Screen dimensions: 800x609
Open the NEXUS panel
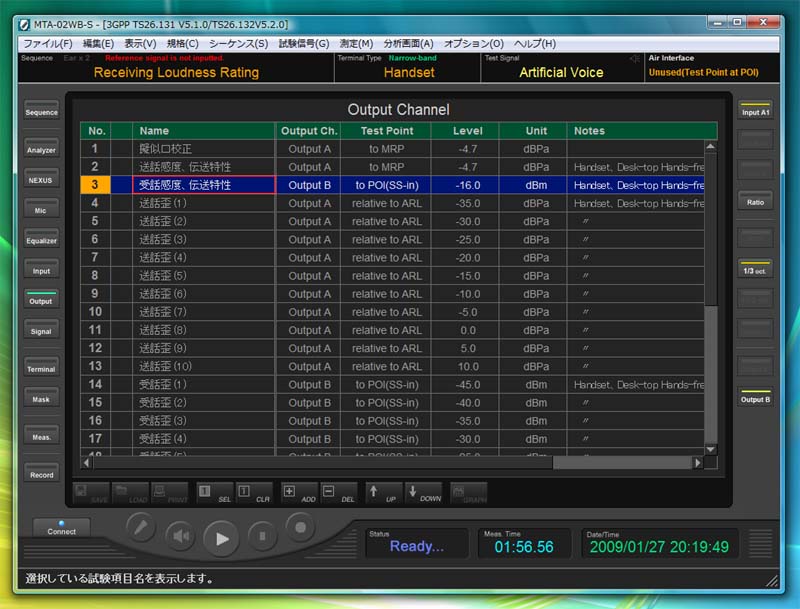[x=41, y=179]
